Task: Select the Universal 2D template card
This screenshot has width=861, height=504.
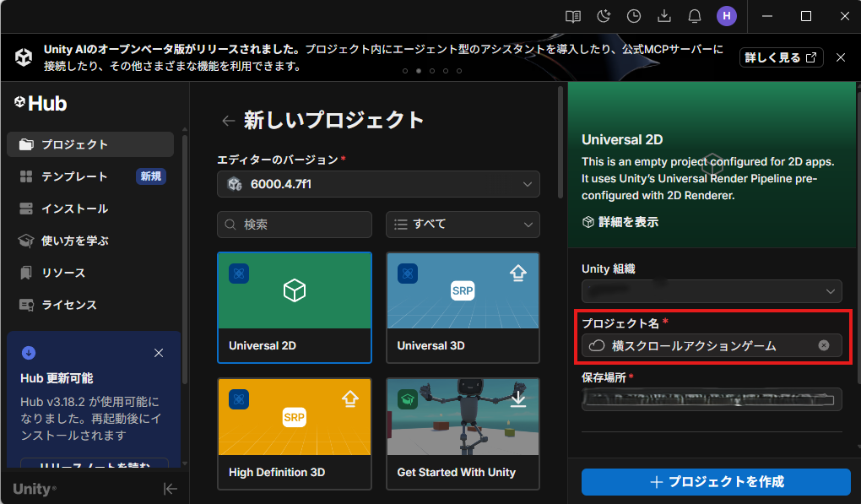Action: (x=295, y=307)
